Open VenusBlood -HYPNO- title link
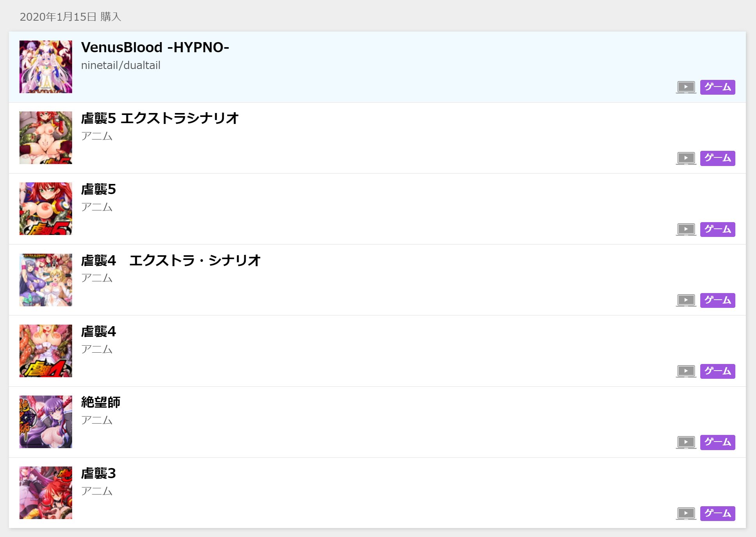 (x=155, y=48)
